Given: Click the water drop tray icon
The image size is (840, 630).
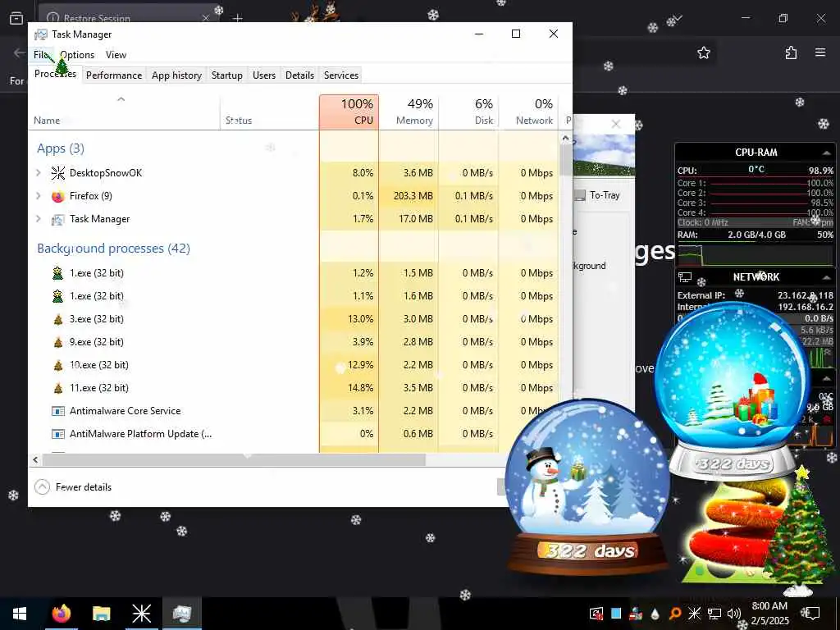Looking at the screenshot, I should click(x=655, y=614).
